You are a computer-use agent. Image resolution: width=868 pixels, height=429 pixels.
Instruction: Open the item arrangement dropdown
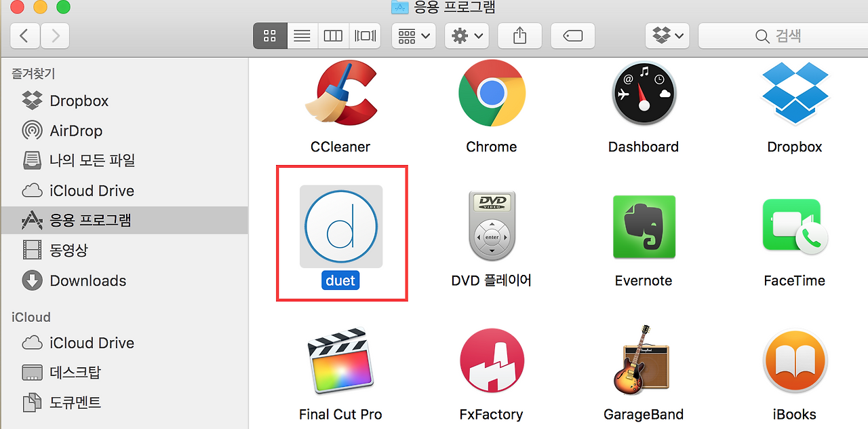click(x=414, y=36)
